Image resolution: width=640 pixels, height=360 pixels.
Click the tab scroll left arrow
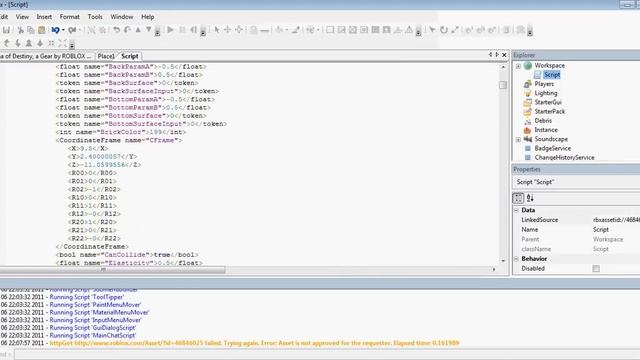coord(490,55)
